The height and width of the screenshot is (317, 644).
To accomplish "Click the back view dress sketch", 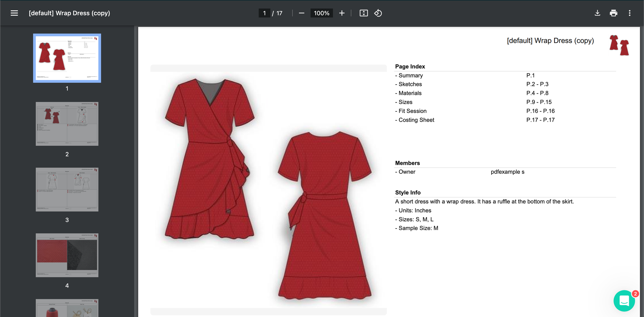I will coord(325,216).
